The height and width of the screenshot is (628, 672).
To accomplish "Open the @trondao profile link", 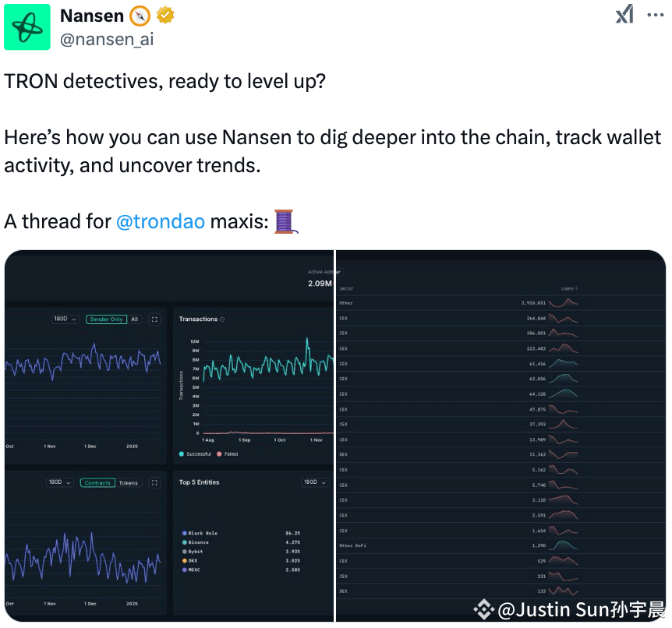I will coord(160,221).
